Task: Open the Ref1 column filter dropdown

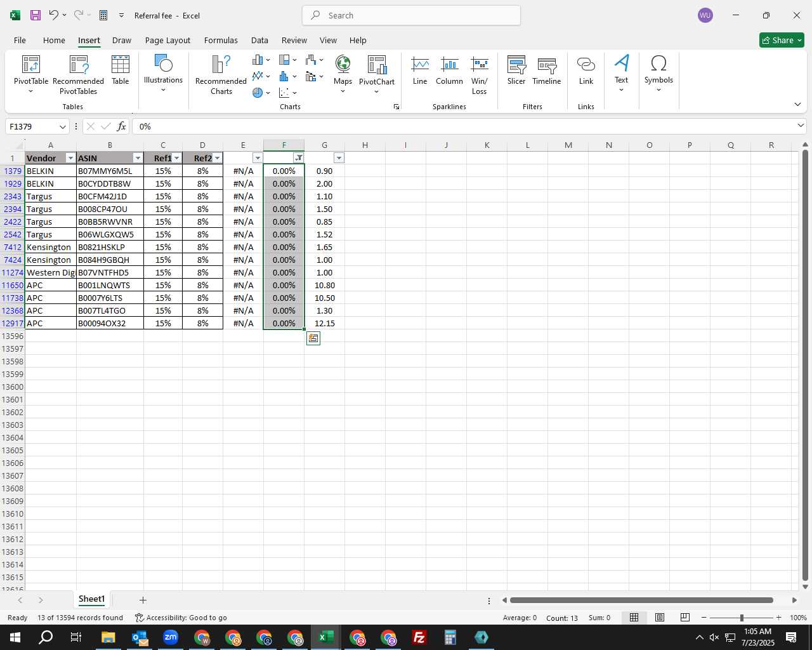Action: (177, 158)
